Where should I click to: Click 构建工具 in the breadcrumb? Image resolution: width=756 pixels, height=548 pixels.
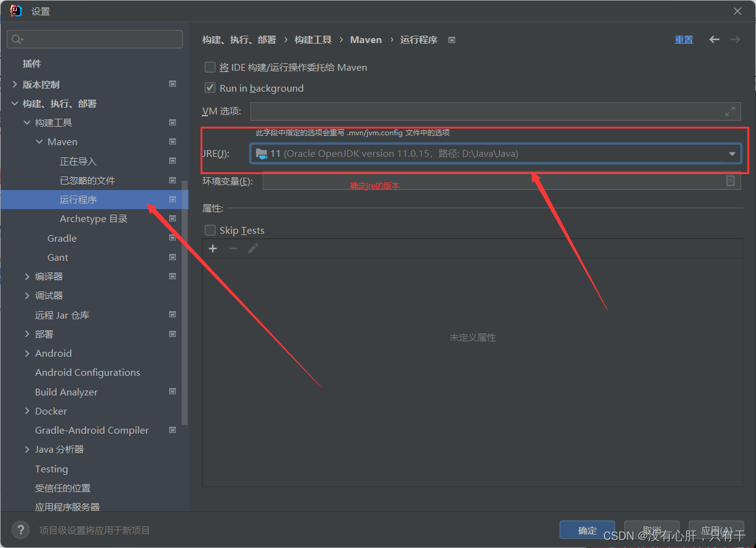[313, 39]
